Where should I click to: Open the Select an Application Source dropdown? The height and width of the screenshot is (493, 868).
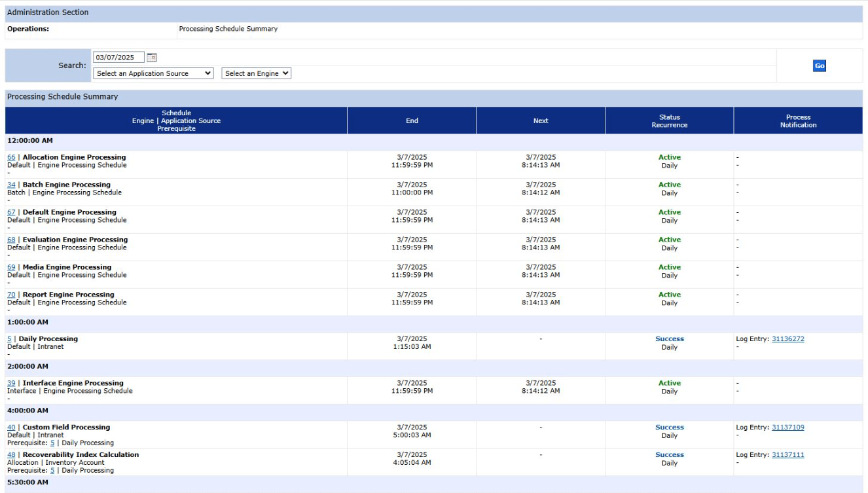(153, 73)
